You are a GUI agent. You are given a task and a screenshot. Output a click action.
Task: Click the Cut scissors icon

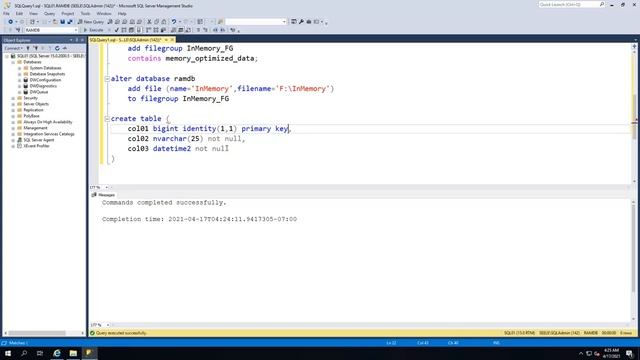[x=149, y=22]
